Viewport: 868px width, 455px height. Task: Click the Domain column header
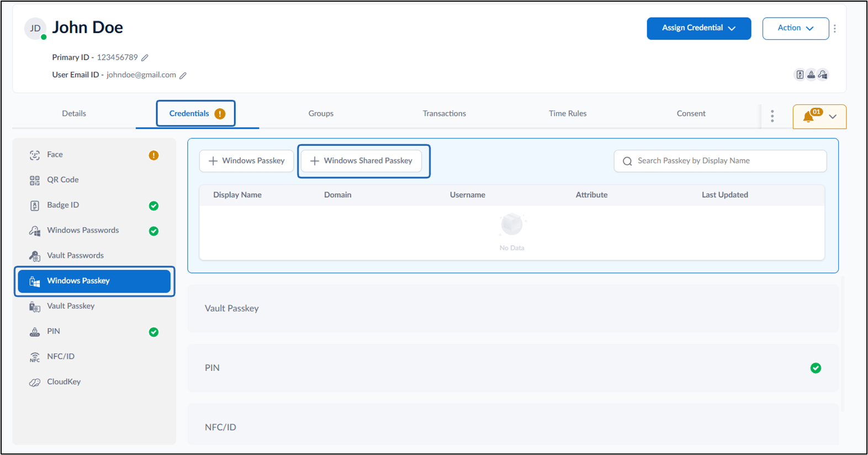337,195
